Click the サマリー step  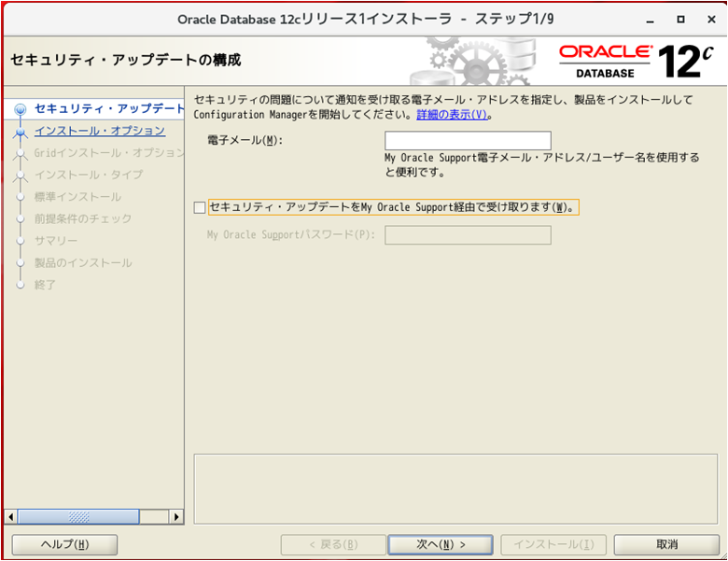point(56,241)
